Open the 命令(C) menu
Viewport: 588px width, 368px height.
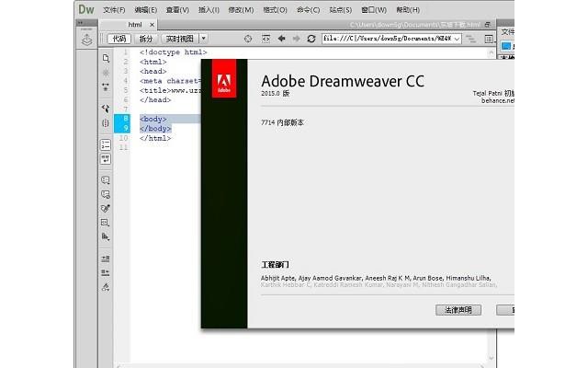click(x=309, y=10)
